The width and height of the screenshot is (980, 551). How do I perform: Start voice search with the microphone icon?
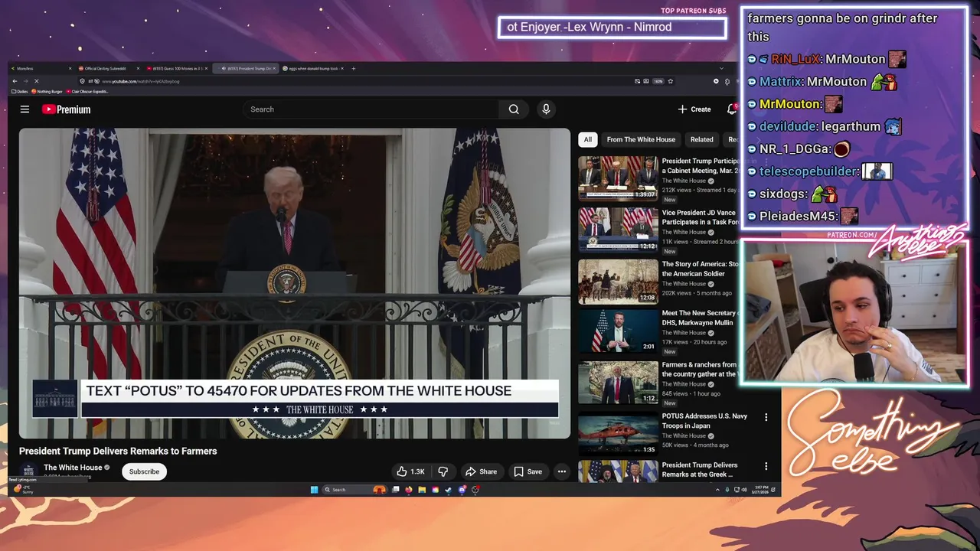coord(546,109)
